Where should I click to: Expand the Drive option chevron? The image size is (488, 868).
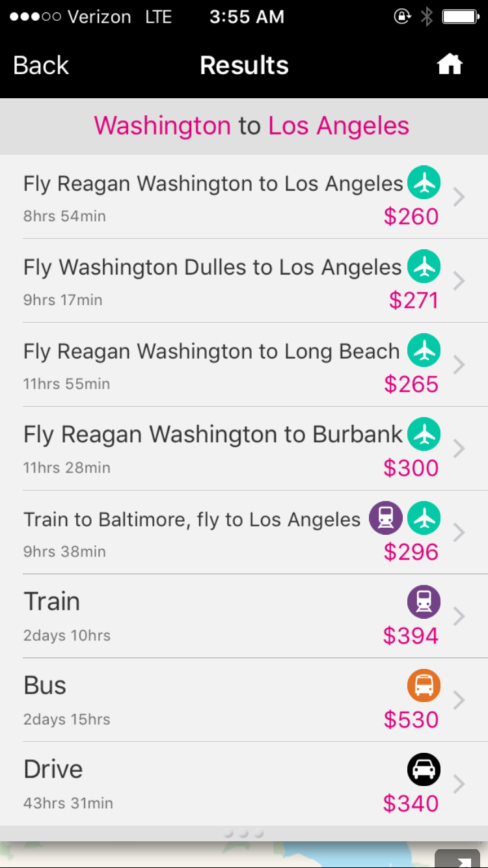459,784
